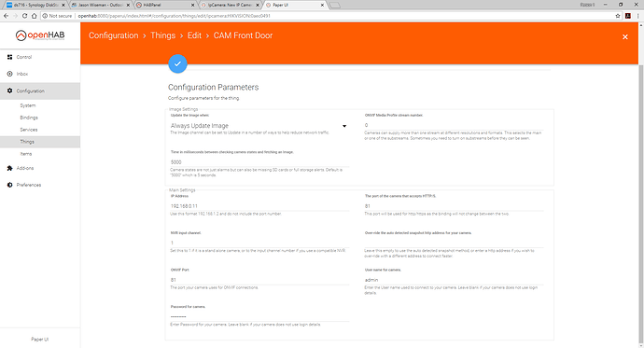
Task: Click the NVR input channel field
Action: [x=259, y=243]
